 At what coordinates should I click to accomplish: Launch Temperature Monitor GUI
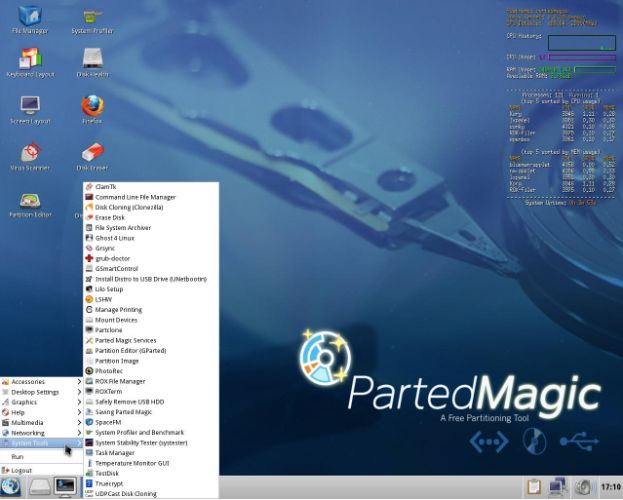pos(151,463)
